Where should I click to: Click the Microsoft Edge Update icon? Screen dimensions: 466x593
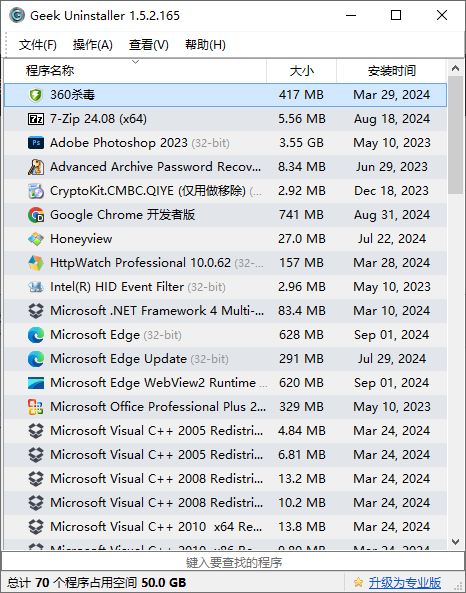pos(36,359)
